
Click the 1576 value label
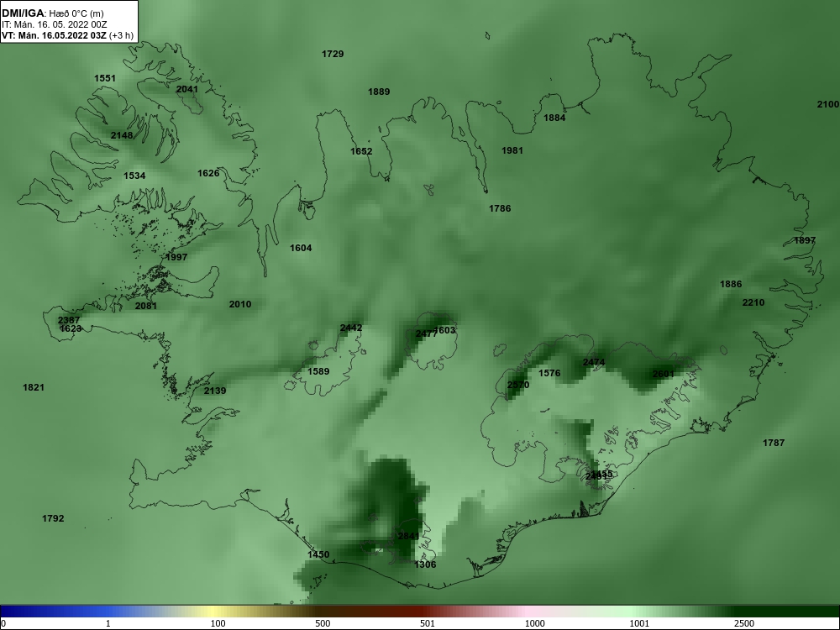[549, 374]
